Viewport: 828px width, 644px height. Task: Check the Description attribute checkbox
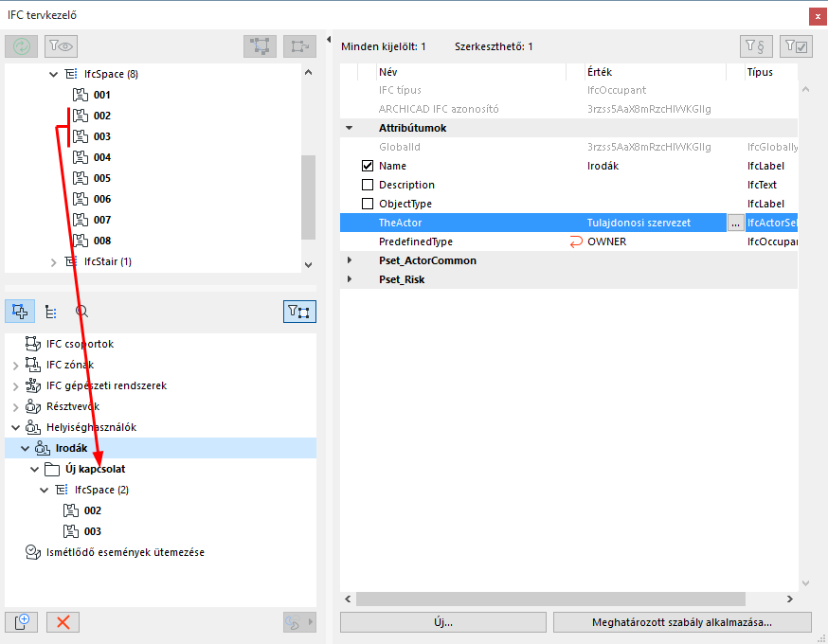click(368, 185)
